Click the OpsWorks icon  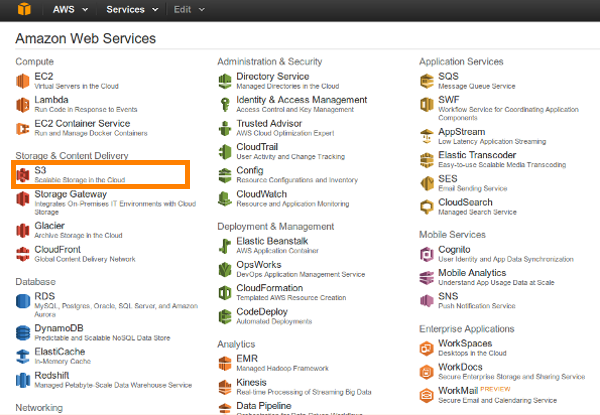point(225,270)
